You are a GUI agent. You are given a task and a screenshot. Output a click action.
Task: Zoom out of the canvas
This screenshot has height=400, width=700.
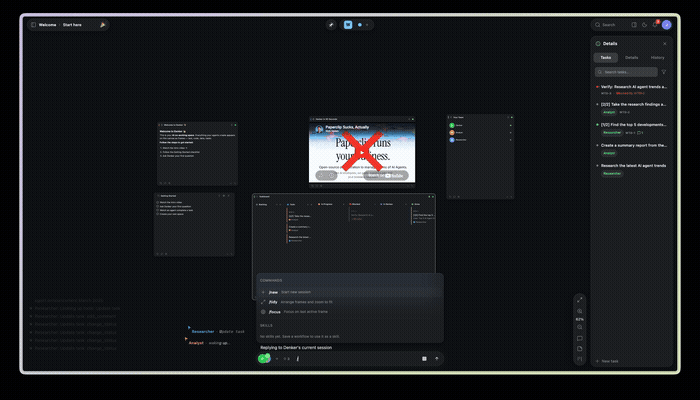579,327
